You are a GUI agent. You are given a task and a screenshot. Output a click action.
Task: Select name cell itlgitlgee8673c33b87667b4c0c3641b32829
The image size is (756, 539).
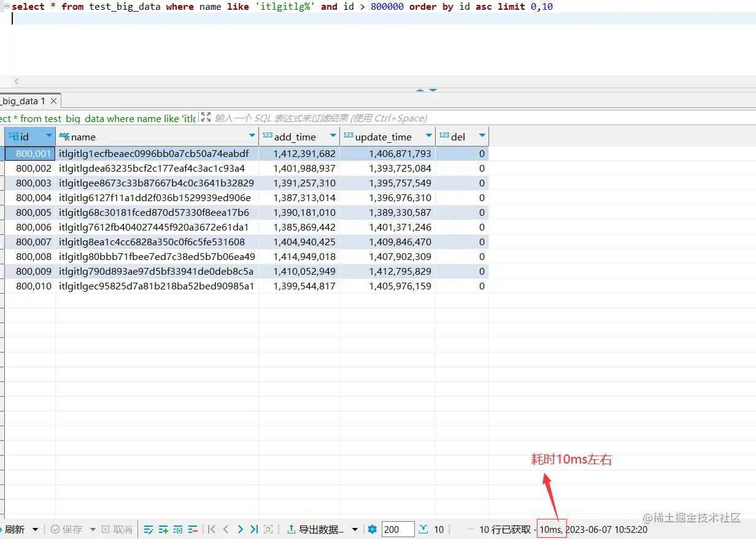point(157,183)
